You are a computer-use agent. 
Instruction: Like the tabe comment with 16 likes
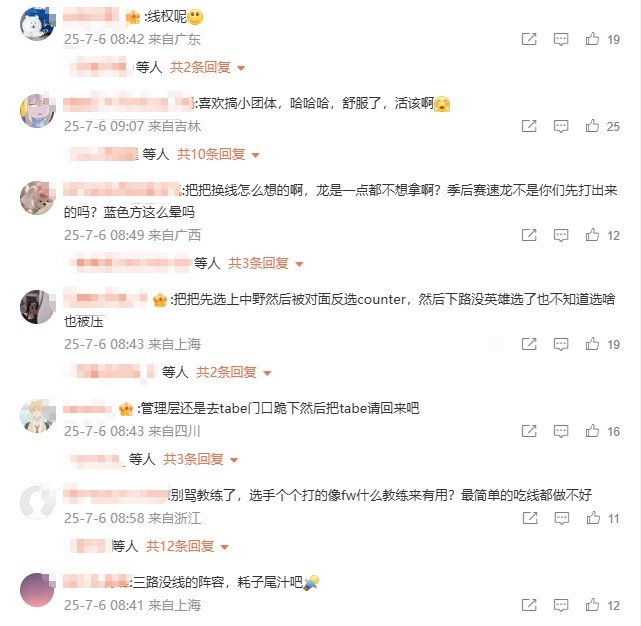tap(592, 431)
